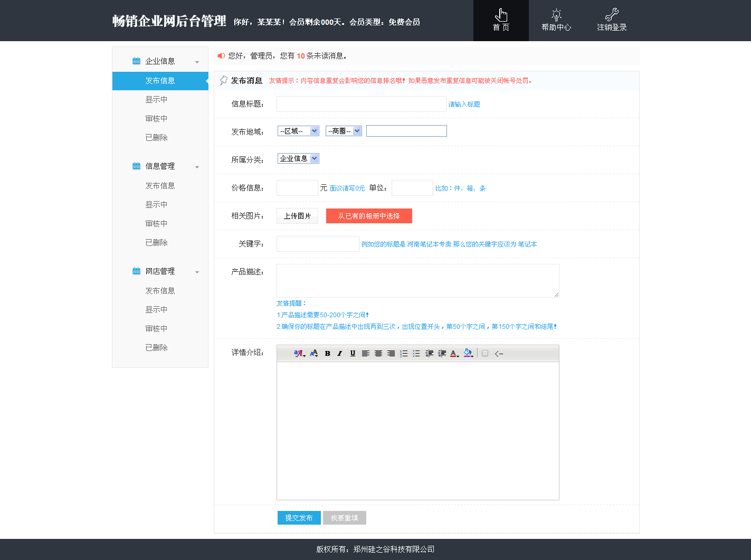Open 帮助中心 lightbulb icon

(x=556, y=15)
